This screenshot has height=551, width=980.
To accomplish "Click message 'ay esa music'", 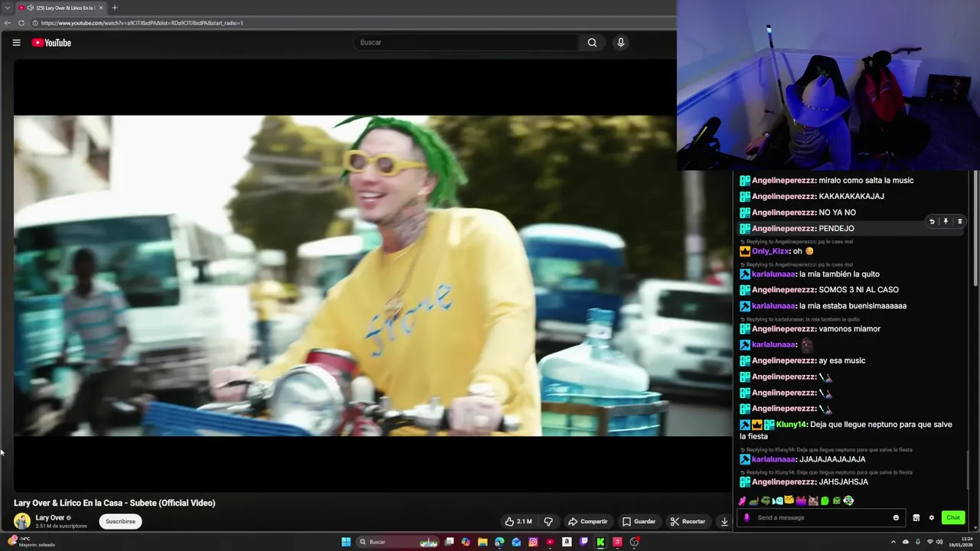I will click(842, 360).
